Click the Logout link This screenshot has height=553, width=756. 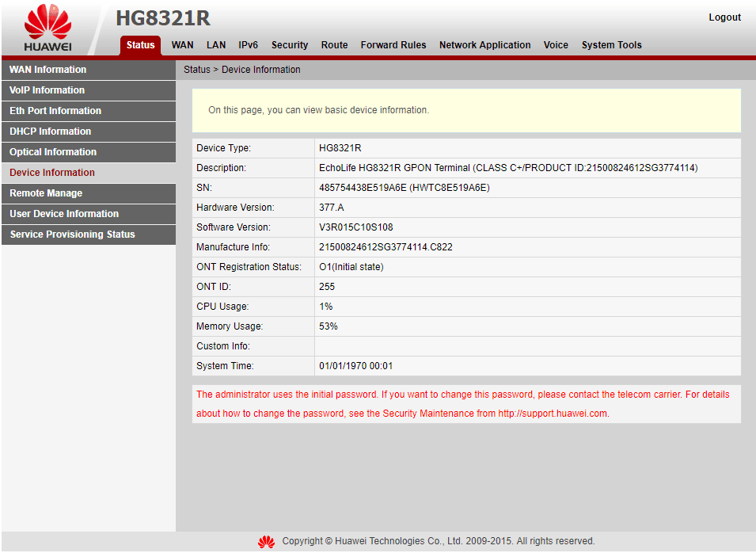point(724,17)
